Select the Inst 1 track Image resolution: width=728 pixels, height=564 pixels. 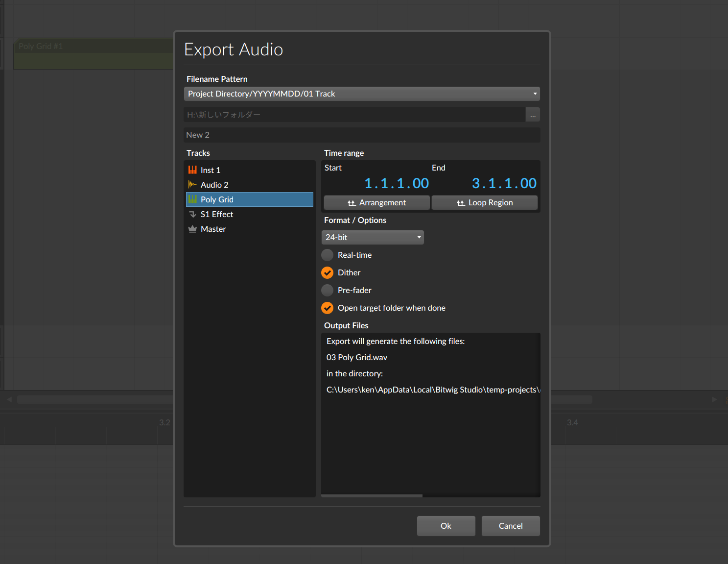click(249, 170)
